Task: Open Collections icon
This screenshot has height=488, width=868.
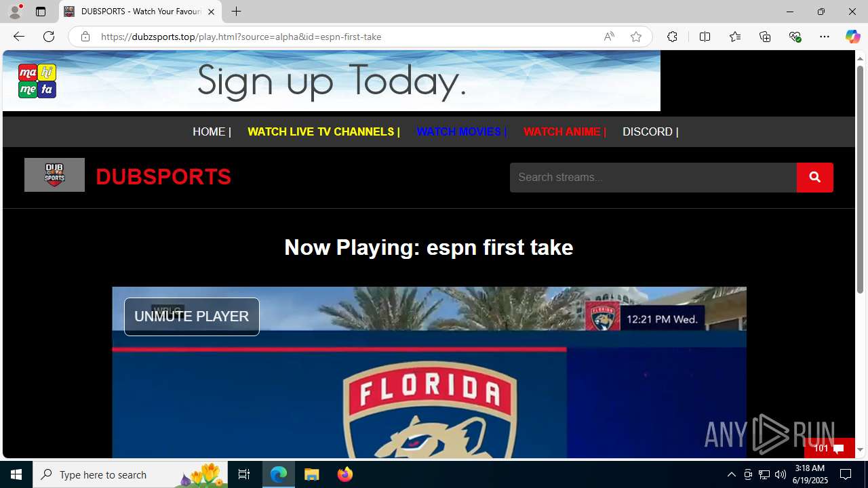Action: [765, 37]
